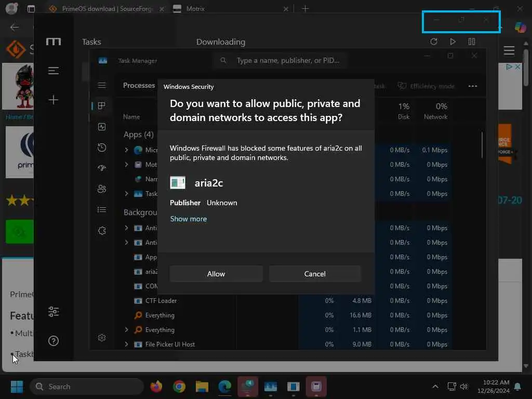
Task: Open Motrix preferences sliders icon
Action: click(x=54, y=312)
